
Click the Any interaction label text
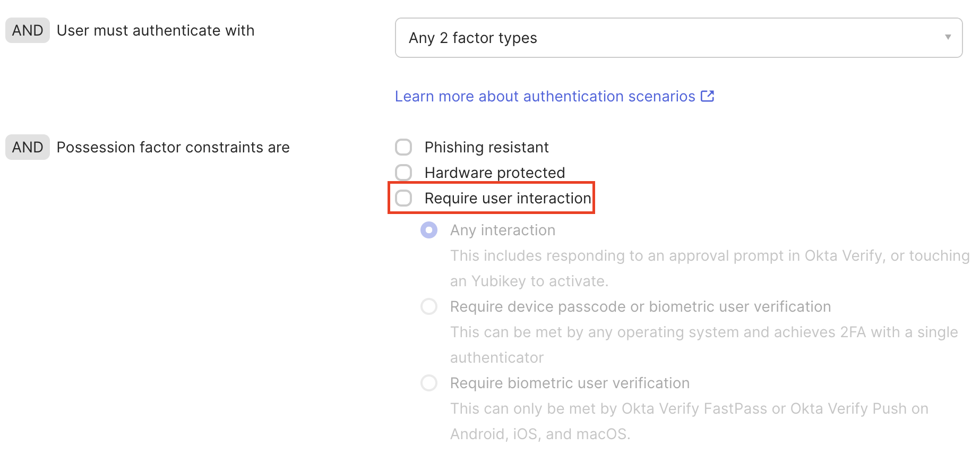point(502,229)
